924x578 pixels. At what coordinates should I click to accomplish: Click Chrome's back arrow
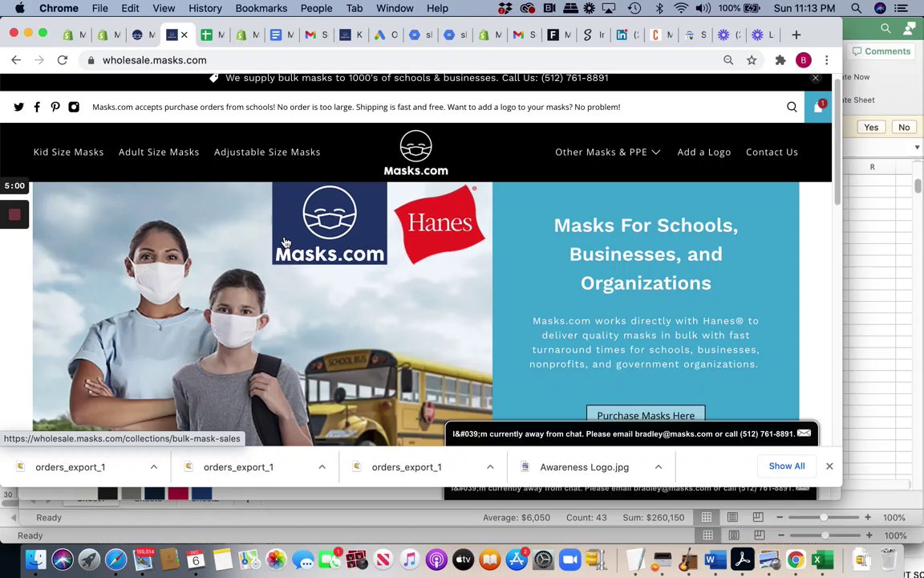(x=16, y=60)
